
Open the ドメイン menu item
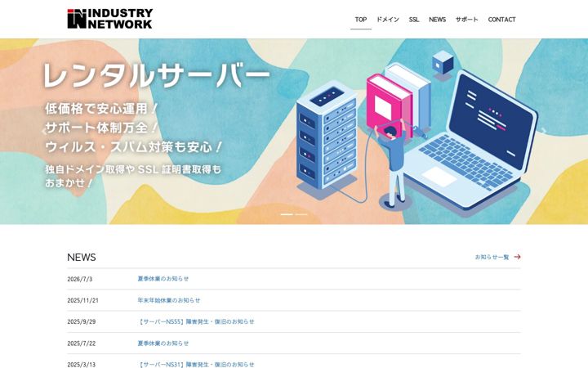coord(388,20)
